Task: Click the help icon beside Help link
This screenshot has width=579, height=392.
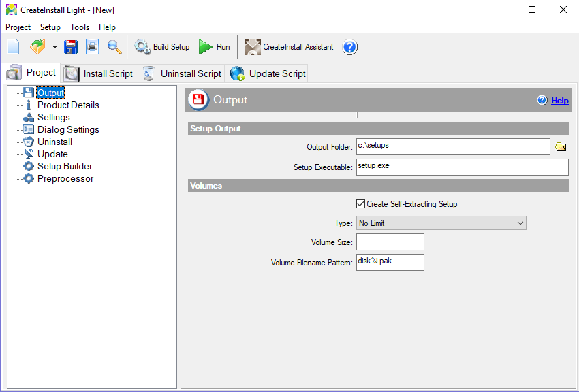Action: pyautogui.click(x=542, y=100)
